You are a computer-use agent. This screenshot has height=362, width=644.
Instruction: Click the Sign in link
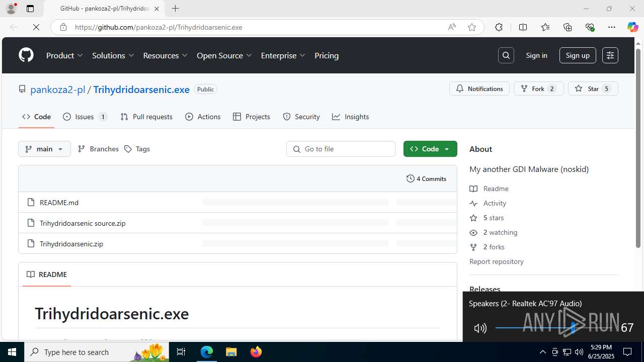click(x=536, y=55)
